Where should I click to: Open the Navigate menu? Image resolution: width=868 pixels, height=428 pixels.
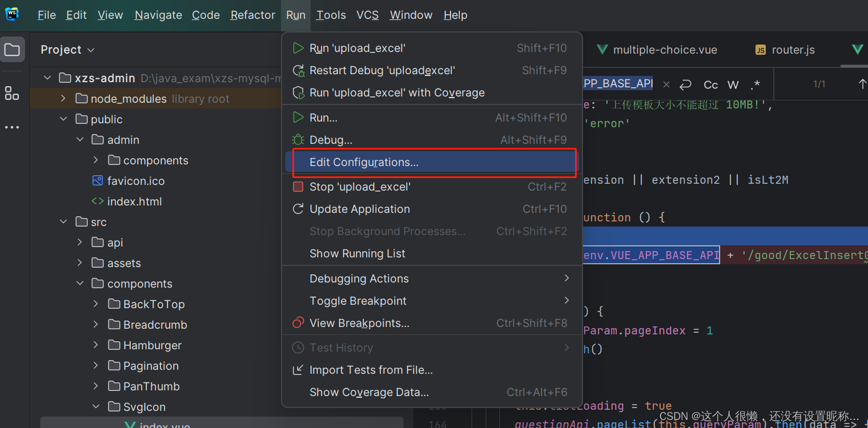(x=158, y=15)
